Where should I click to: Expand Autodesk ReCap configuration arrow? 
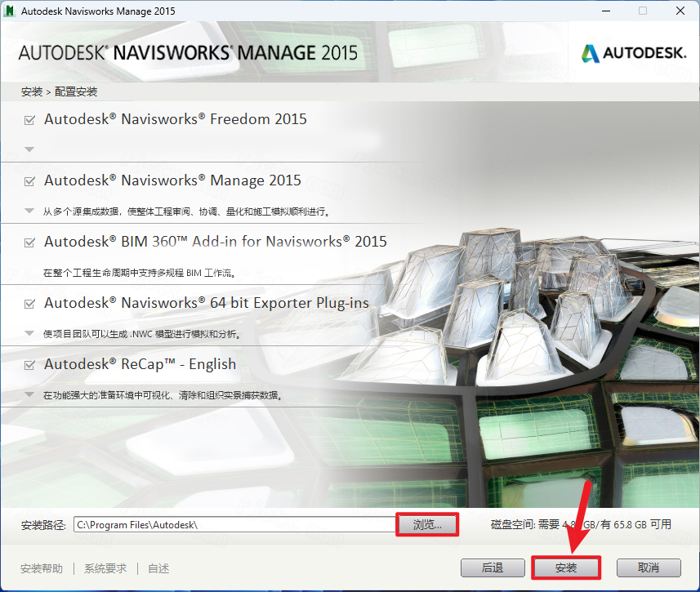coord(29,394)
